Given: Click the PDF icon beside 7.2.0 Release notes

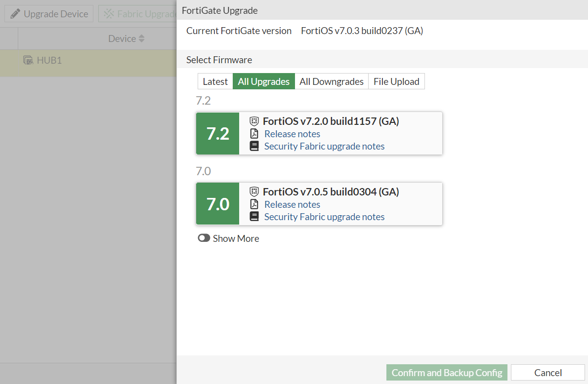Looking at the screenshot, I should click(254, 133).
